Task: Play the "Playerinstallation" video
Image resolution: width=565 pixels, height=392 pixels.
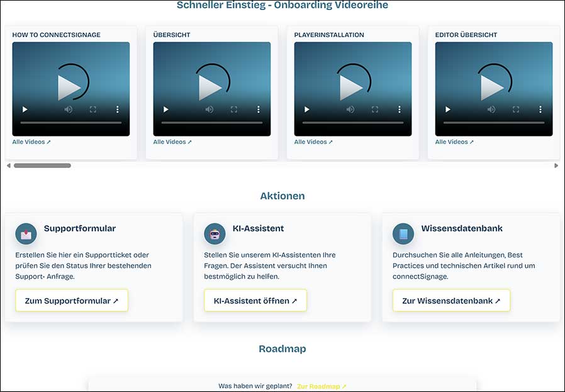Action: coord(306,109)
